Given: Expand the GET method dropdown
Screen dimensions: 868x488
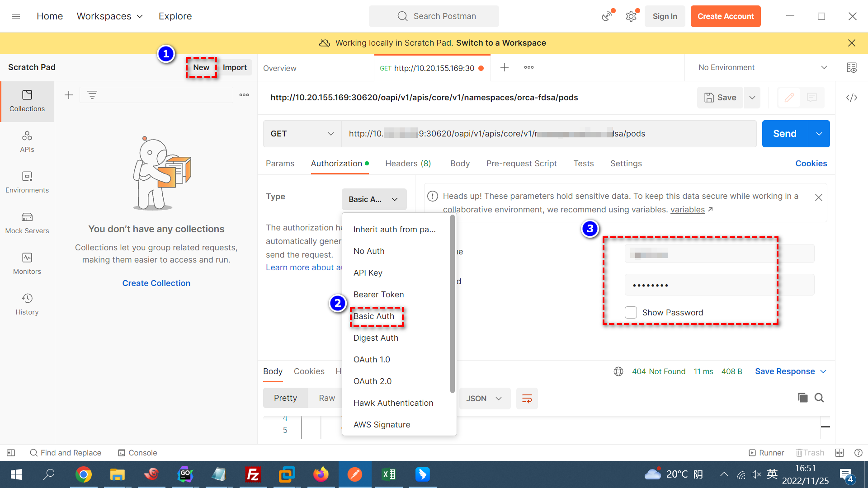Looking at the screenshot, I should 302,134.
